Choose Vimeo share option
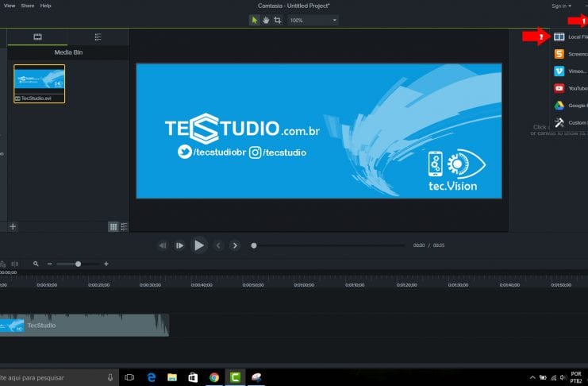Viewport: 588px width, 386px height. click(570, 71)
